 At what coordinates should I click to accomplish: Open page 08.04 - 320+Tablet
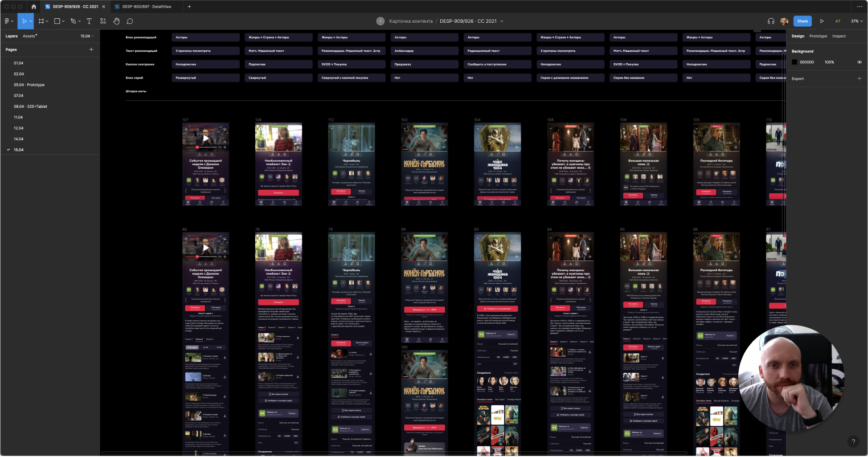point(31,107)
